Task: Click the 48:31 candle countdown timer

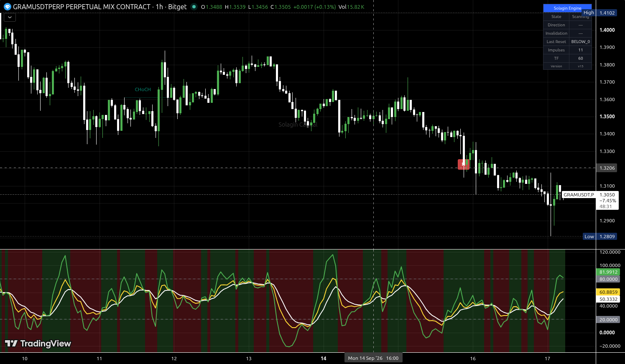Action: (x=605, y=206)
